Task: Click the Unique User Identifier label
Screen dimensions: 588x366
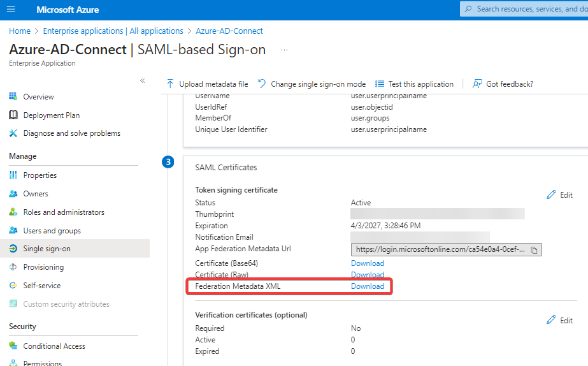Action: [231, 129]
